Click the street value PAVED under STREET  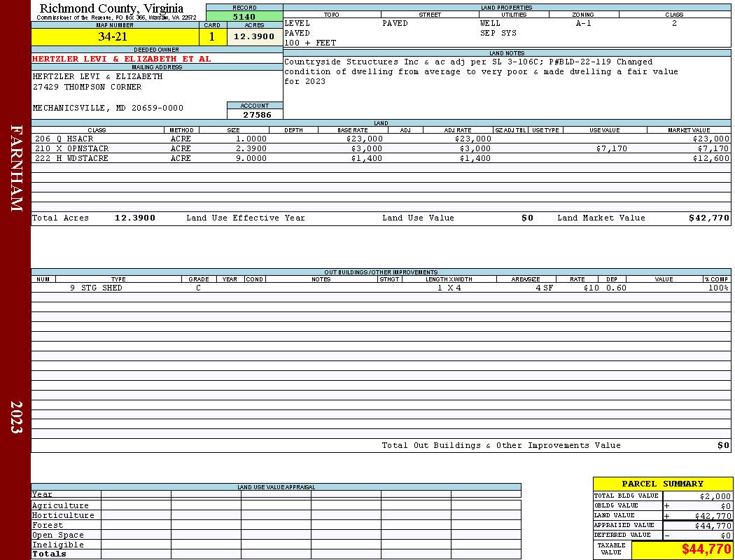click(x=395, y=23)
